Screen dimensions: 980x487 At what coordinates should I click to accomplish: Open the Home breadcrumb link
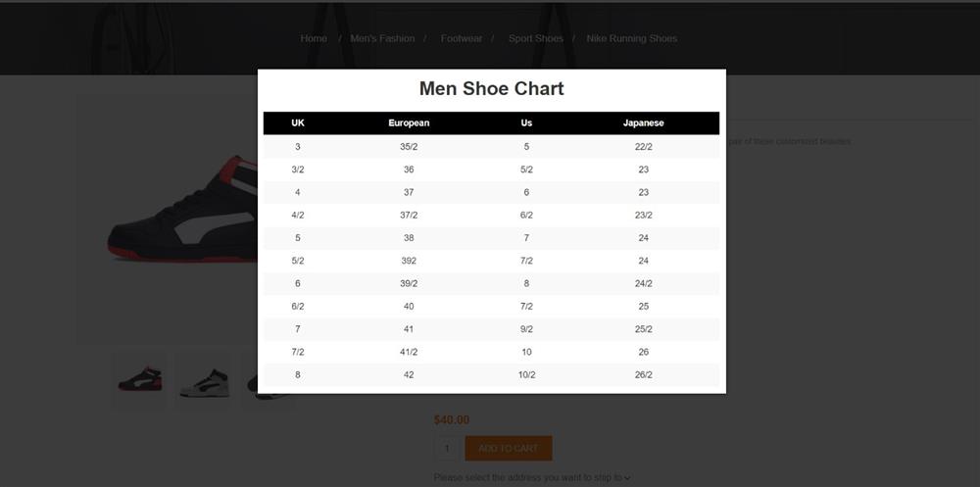click(x=314, y=39)
